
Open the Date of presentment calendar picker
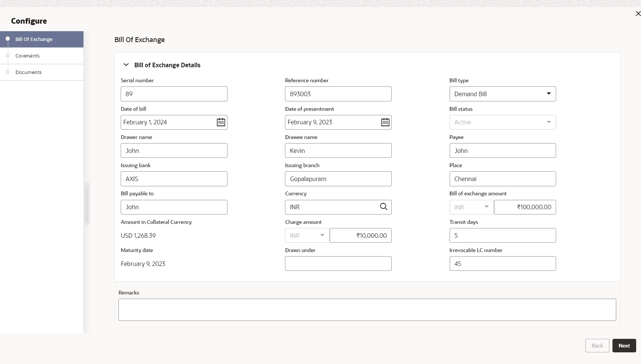[385, 122]
